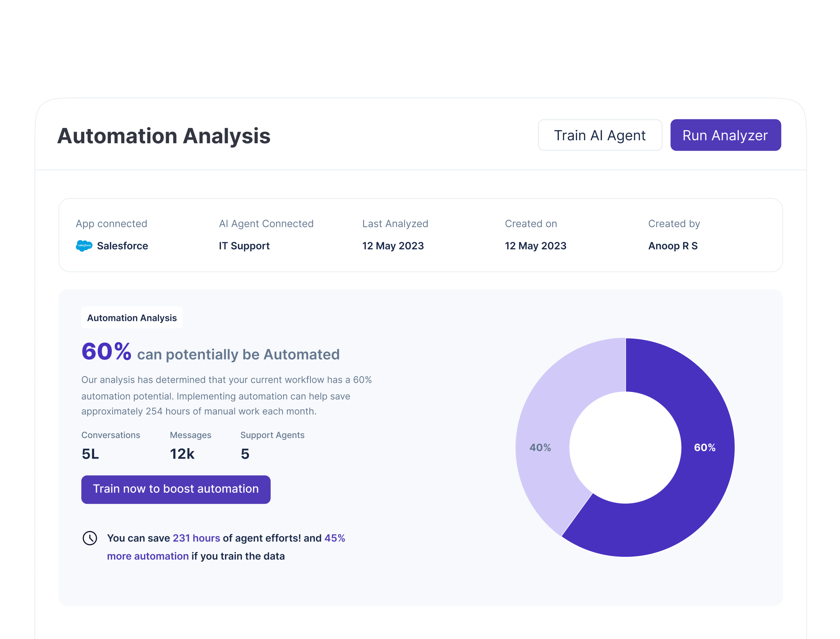
Task: Click the Messages 12k statistic
Action: tap(182, 454)
